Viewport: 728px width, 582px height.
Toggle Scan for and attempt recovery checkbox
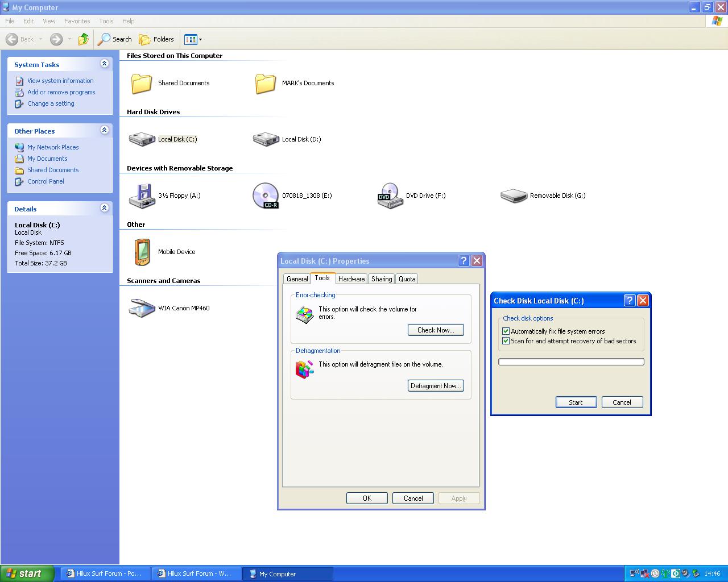[506, 341]
